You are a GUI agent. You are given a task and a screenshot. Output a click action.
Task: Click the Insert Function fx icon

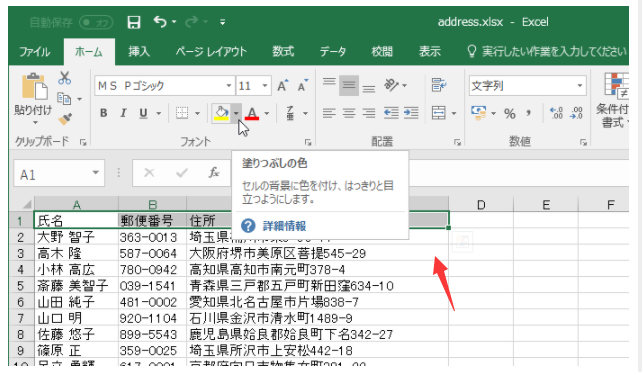tap(214, 173)
